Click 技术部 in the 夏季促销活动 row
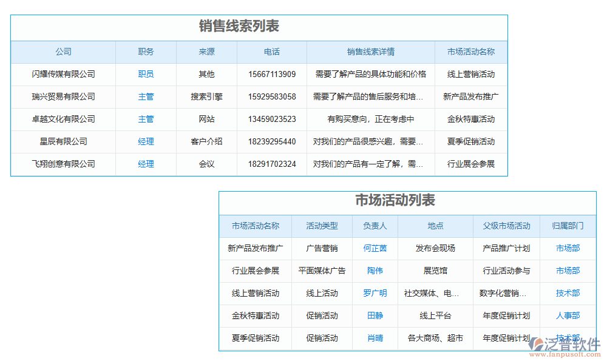This screenshot has height=364, width=607. click(568, 339)
